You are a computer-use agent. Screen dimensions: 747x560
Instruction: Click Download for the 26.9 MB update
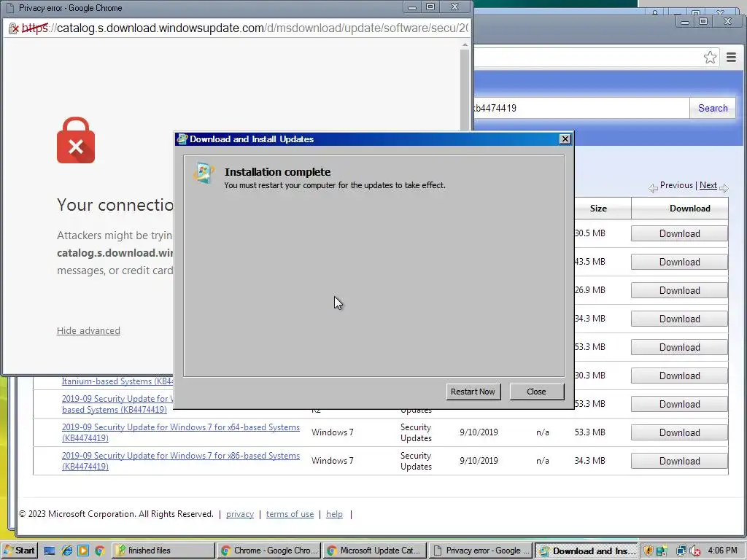click(x=679, y=290)
